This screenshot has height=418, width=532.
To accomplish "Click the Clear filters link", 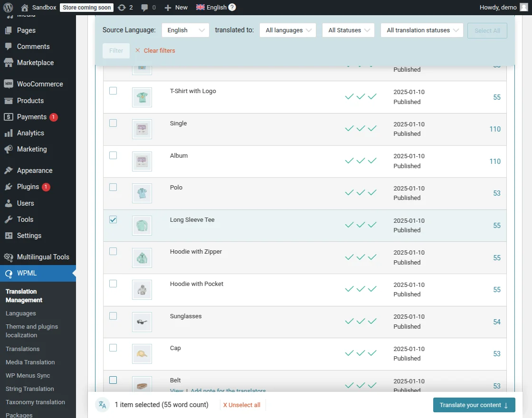I will tap(155, 51).
